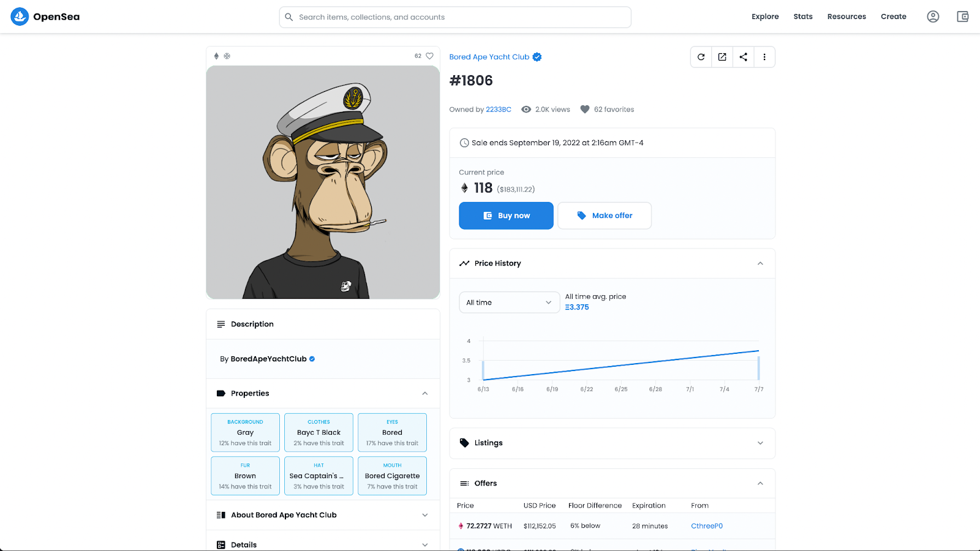Click the verified badge beside BoredApeYachtClub creator
Image resolution: width=980 pixels, height=551 pixels.
pos(312,359)
